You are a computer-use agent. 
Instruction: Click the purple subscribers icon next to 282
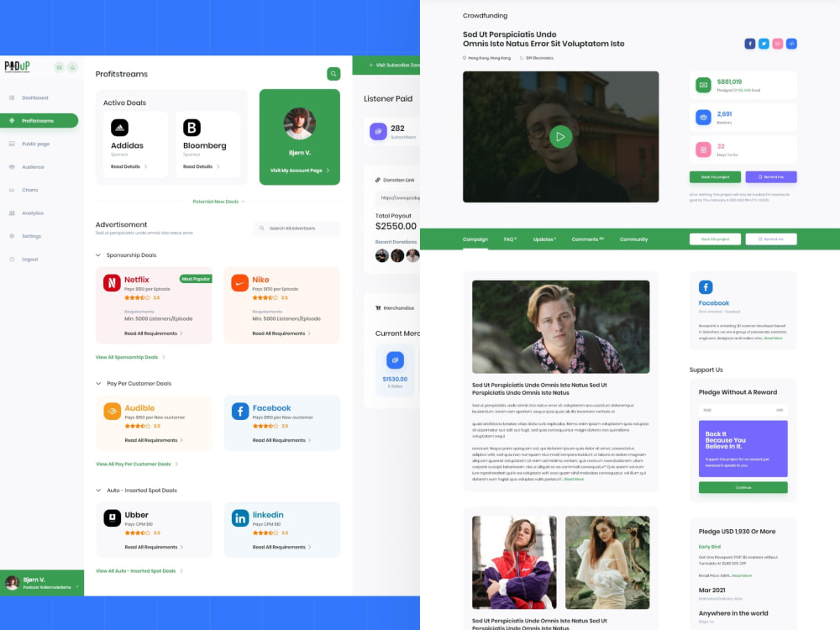(378, 131)
